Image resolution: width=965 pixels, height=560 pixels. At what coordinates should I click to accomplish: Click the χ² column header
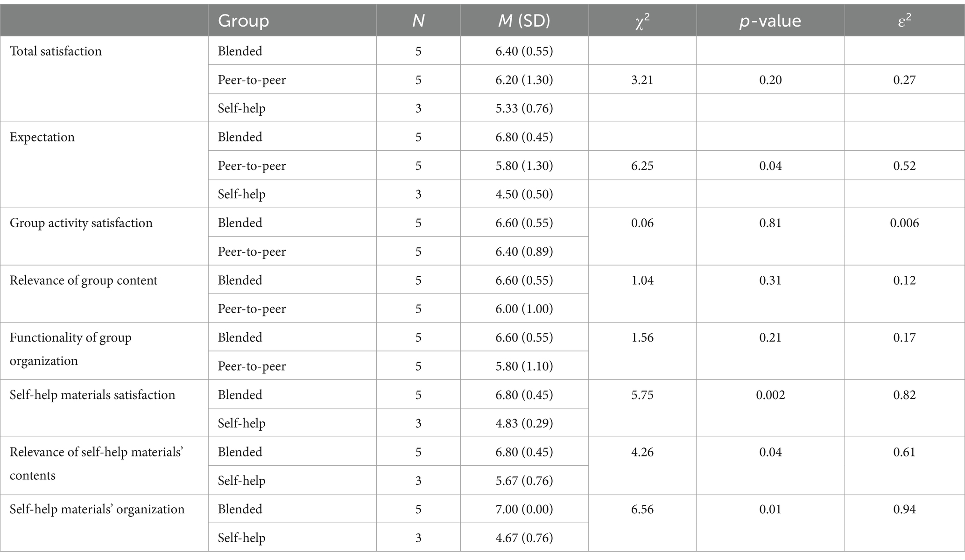point(642,21)
